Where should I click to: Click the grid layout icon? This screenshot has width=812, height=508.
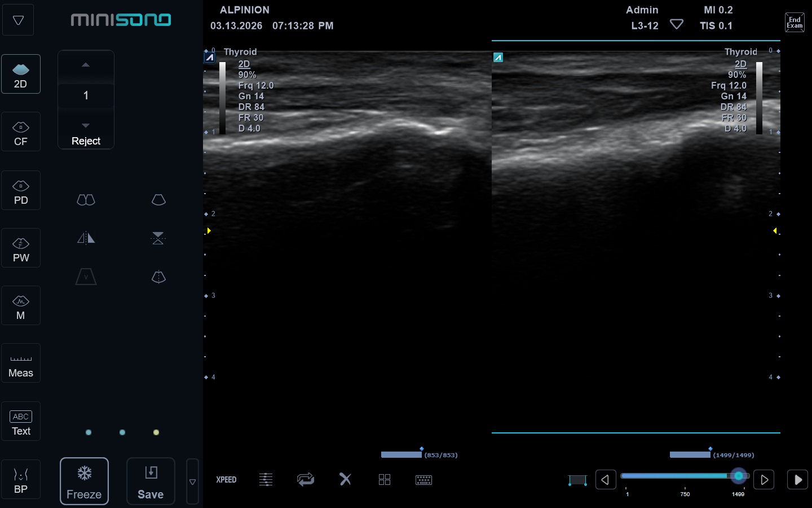[x=385, y=480]
